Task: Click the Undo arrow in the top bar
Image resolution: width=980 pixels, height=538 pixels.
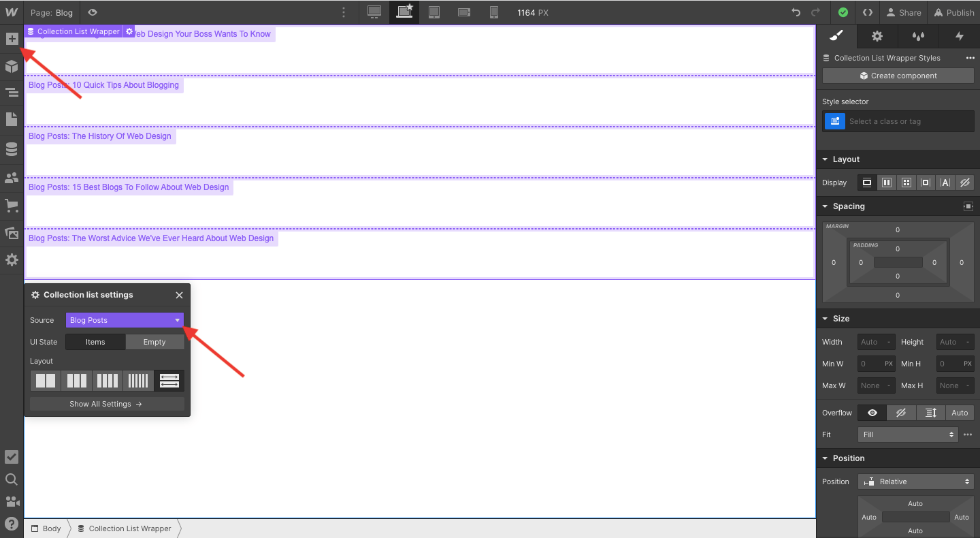Action: coord(795,12)
